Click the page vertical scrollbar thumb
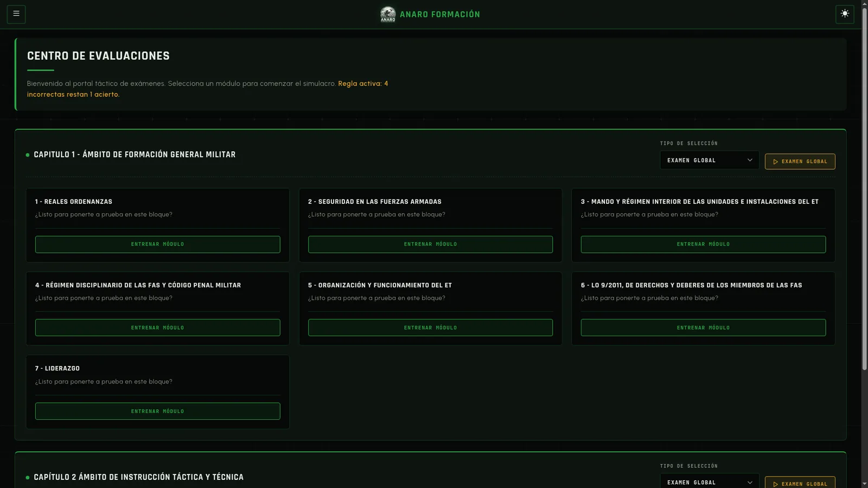 coord(864,190)
